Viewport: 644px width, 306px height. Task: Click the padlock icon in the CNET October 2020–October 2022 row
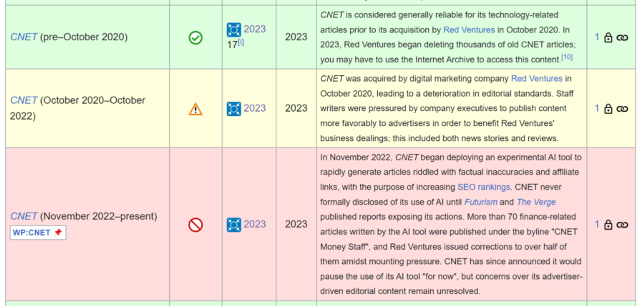[608, 109]
